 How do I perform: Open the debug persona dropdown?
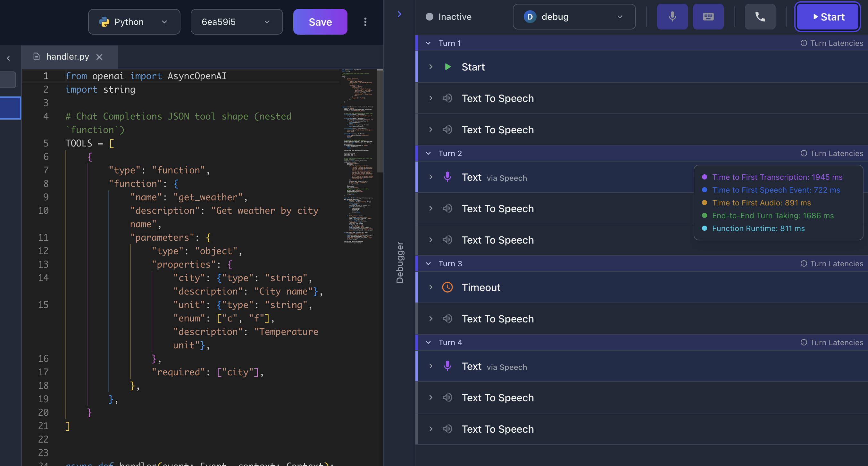[620, 17]
